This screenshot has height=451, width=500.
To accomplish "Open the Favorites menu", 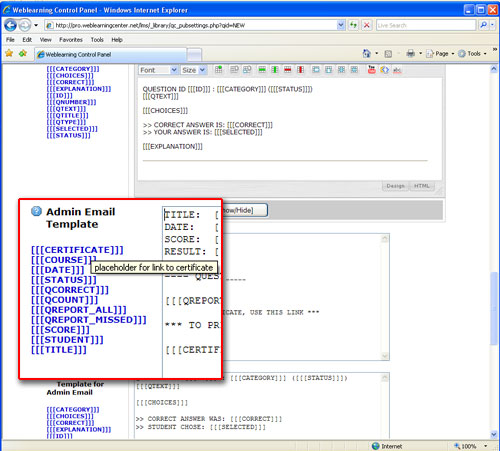I will click(71, 40).
